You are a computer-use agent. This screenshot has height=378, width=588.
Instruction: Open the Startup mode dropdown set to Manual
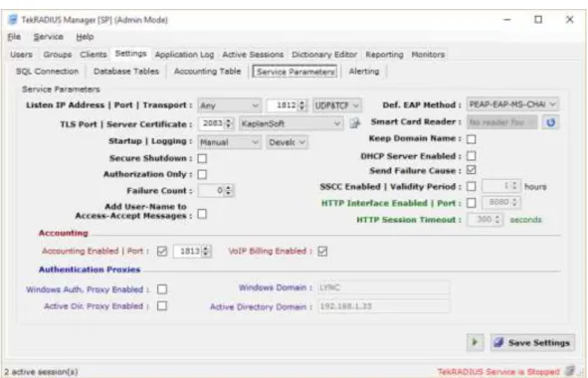[230, 142]
